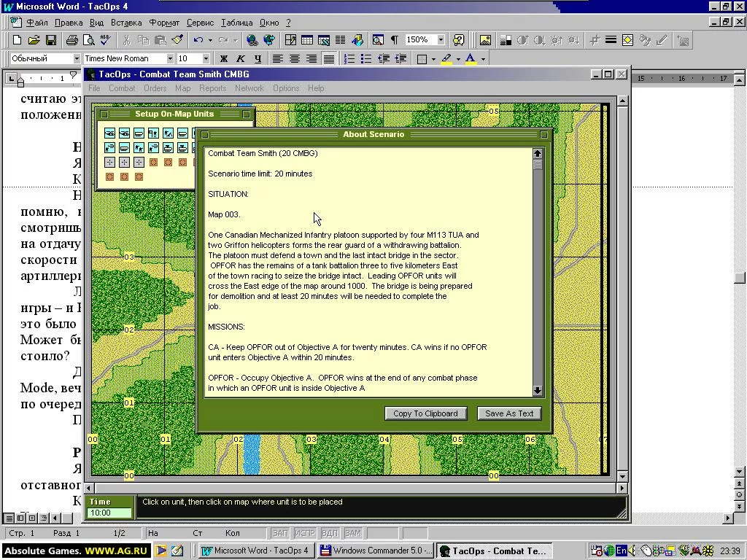The image size is (747, 560).
Task: Toggle ЗАП indicator in Word status bar
Action: point(281,533)
